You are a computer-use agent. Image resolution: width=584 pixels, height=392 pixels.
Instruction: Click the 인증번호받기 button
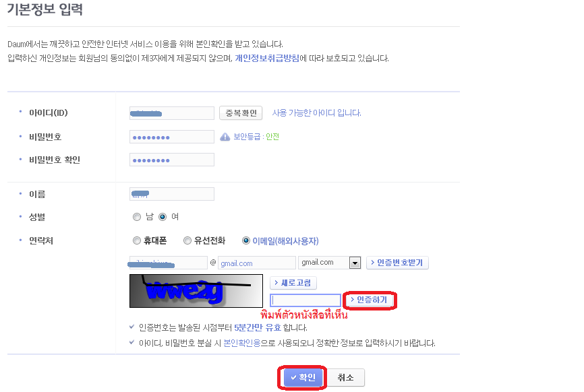pos(397,263)
